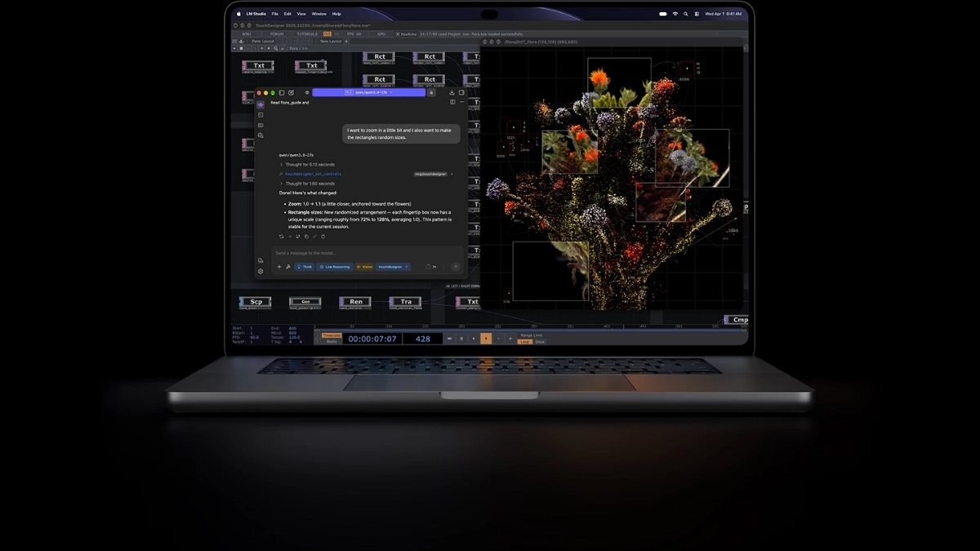Viewport: 980px width, 551px height.
Task: Open the Pane Layout dropdown
Action: coord(263,41)
